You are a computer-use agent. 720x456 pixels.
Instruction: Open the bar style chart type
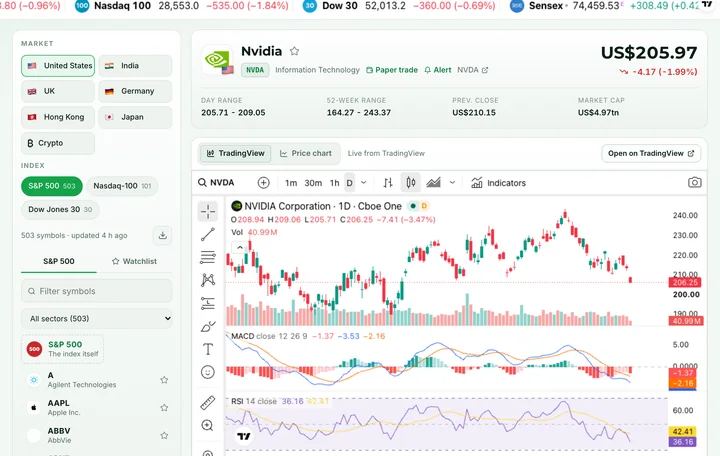click(388, 183)
